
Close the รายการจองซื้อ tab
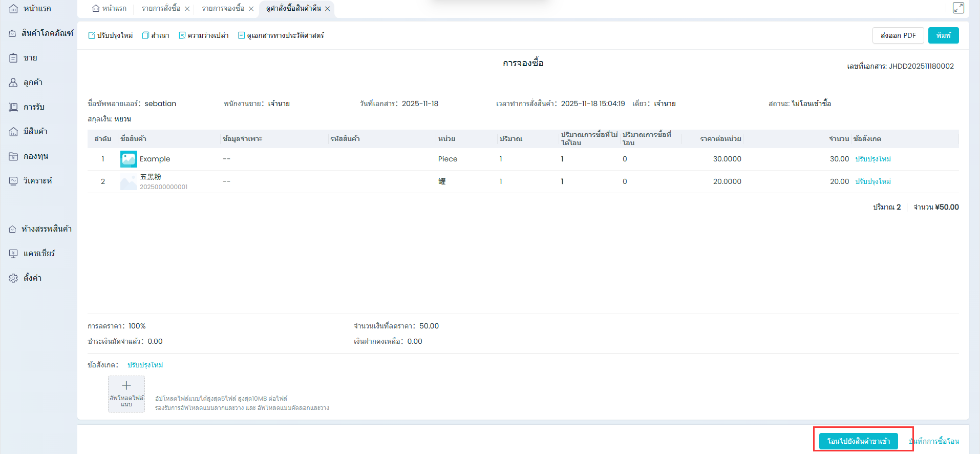click(x=251, y=9)
